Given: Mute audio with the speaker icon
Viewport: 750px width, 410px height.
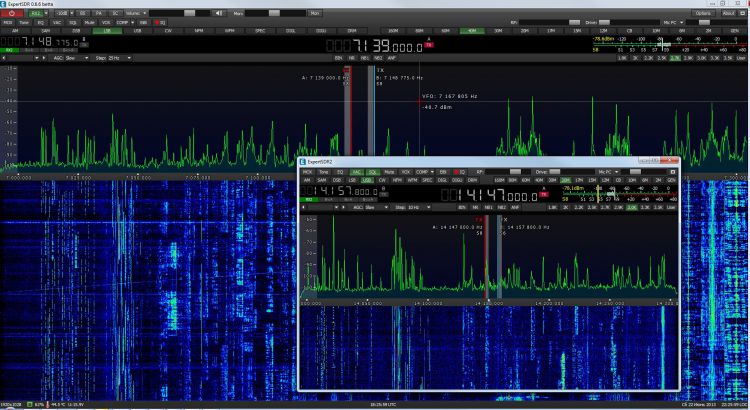Looking at the screenshot, I should (x=219, y=13).
